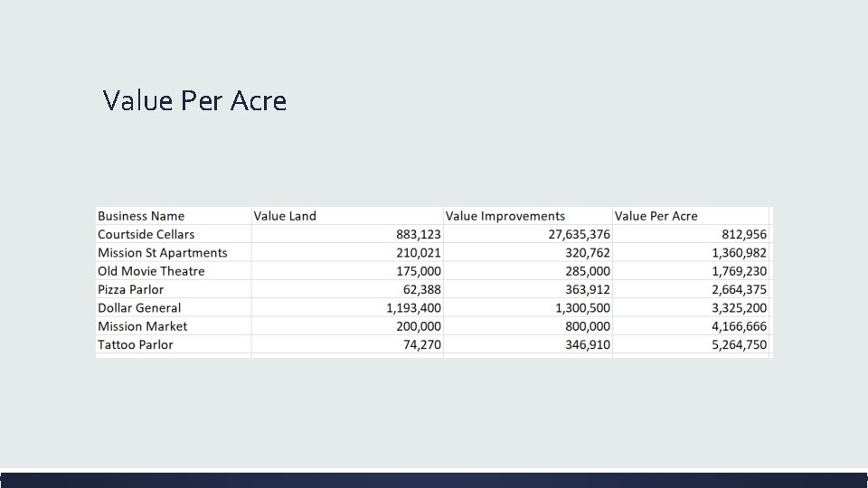Click land value 62,388
This screenshot has height=488, width=868.
click(x=422, y=289)
